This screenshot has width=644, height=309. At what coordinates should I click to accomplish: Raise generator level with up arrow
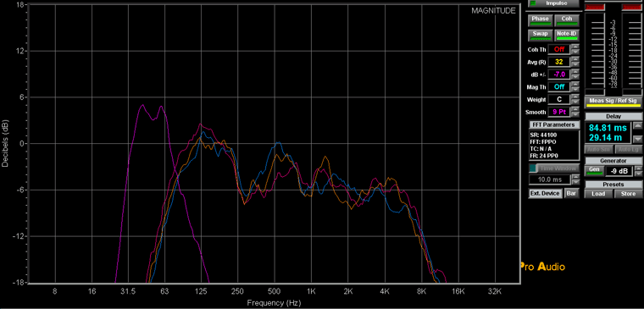click(638, 168)
